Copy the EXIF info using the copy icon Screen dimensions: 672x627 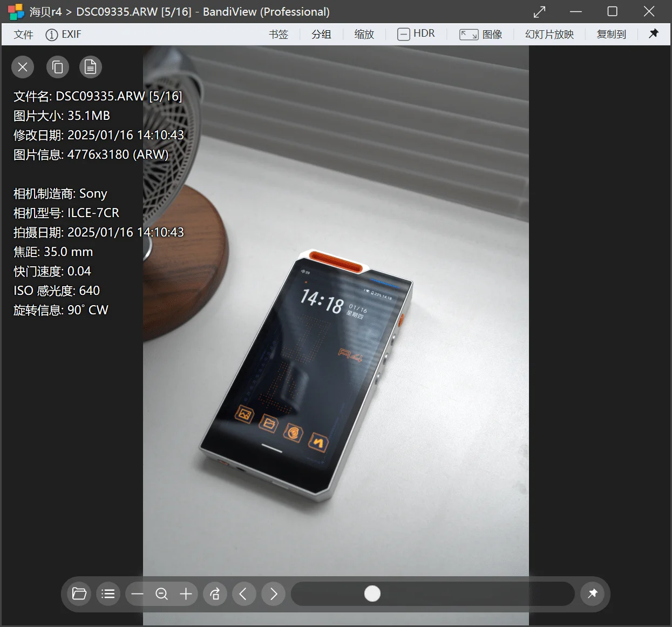[57, 67]
